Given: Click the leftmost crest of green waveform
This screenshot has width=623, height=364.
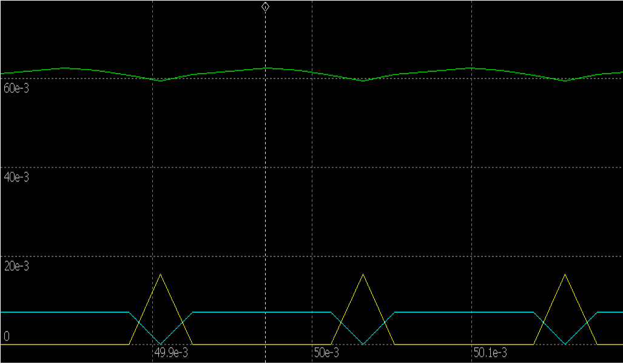Looking at the screenshot, I should (x=64, y=68).
